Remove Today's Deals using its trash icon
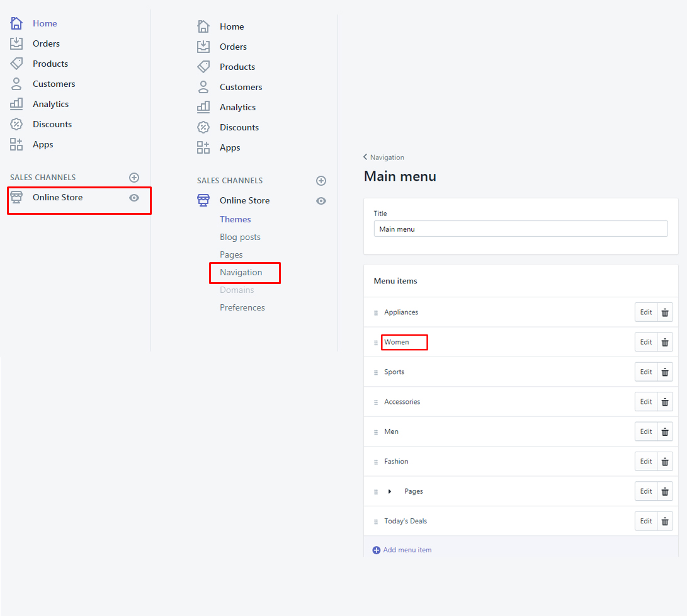 (665, 522)
